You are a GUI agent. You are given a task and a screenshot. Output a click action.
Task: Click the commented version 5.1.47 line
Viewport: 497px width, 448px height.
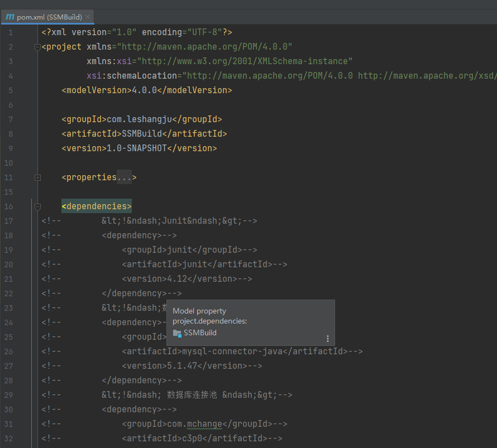click(192, 365)
